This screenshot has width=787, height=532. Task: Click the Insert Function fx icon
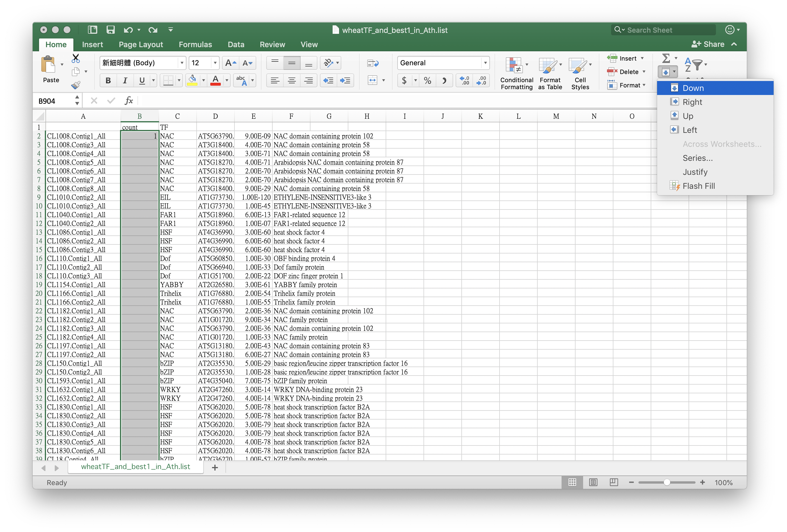129,101
